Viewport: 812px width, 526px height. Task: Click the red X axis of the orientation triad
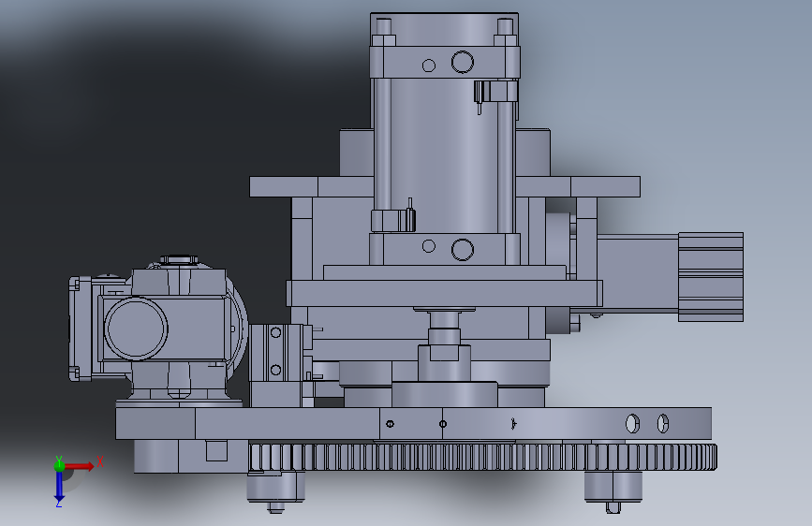point(80,466)
